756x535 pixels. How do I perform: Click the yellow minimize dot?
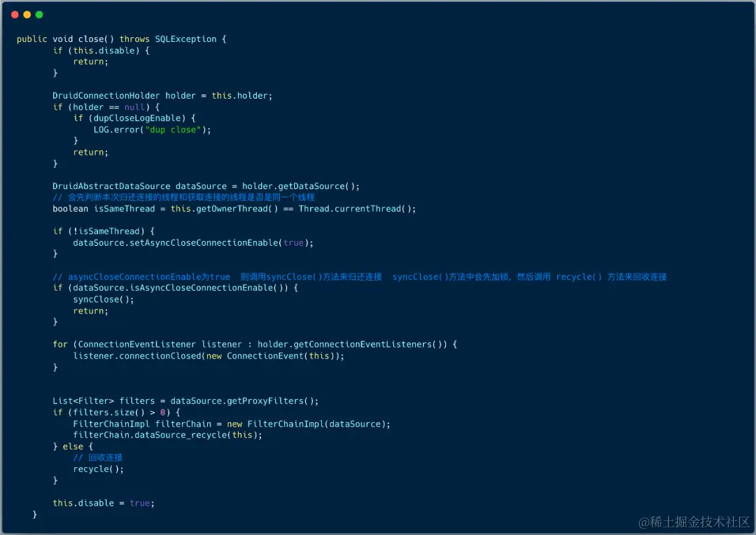pos(27,15)
